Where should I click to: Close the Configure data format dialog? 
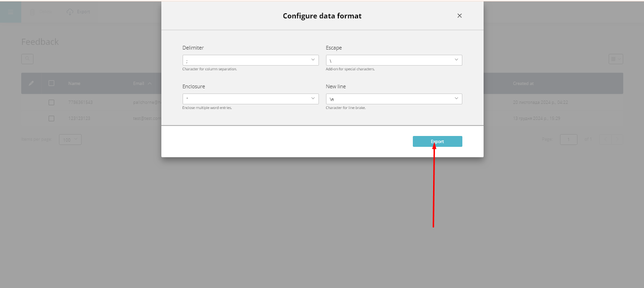tap(460, 16)
